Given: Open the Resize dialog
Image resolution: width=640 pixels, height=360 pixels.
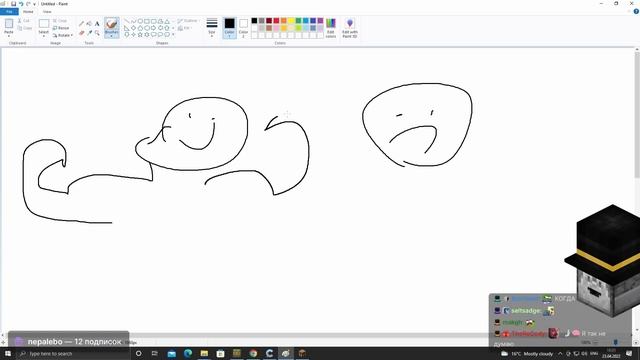Looking at the screenshot, I should point(61,28).
